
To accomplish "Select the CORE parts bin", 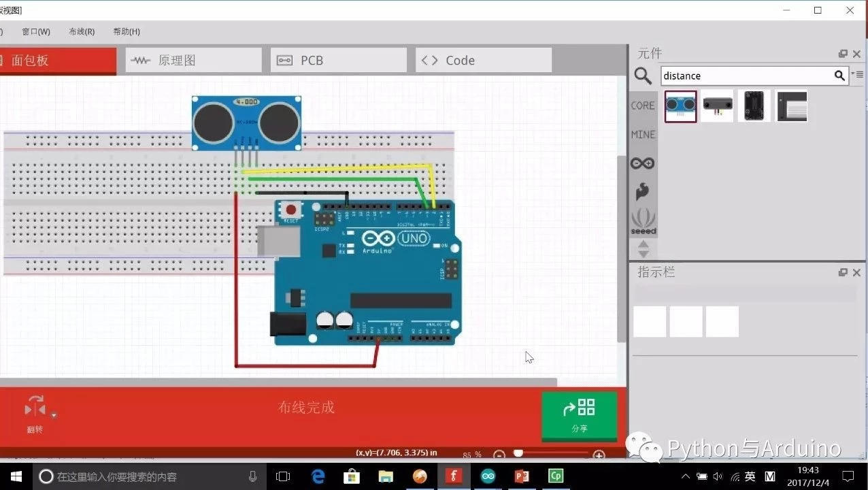I will tap(643, 105).
